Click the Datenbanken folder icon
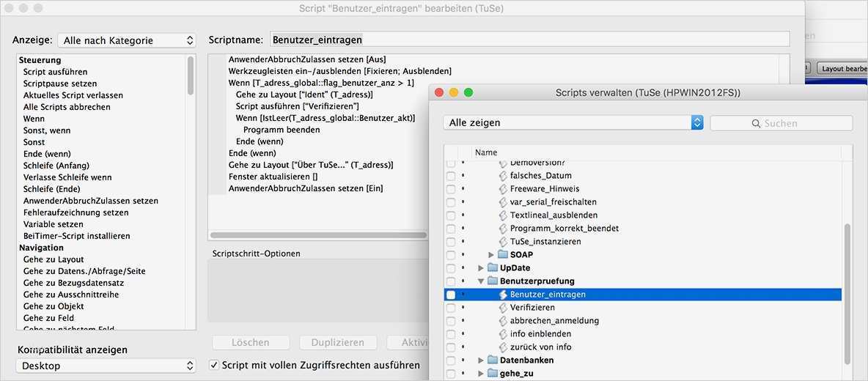 [x=492, y=360]
